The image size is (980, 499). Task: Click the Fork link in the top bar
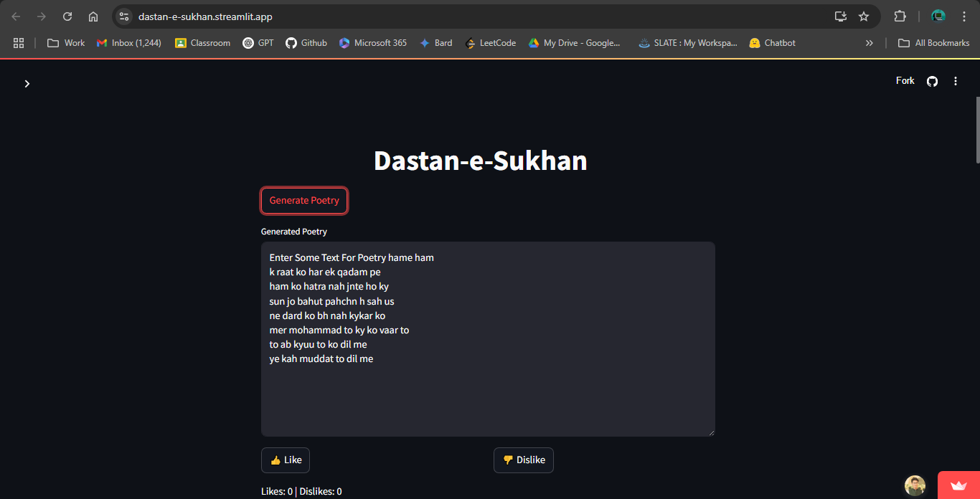(904, 80)
